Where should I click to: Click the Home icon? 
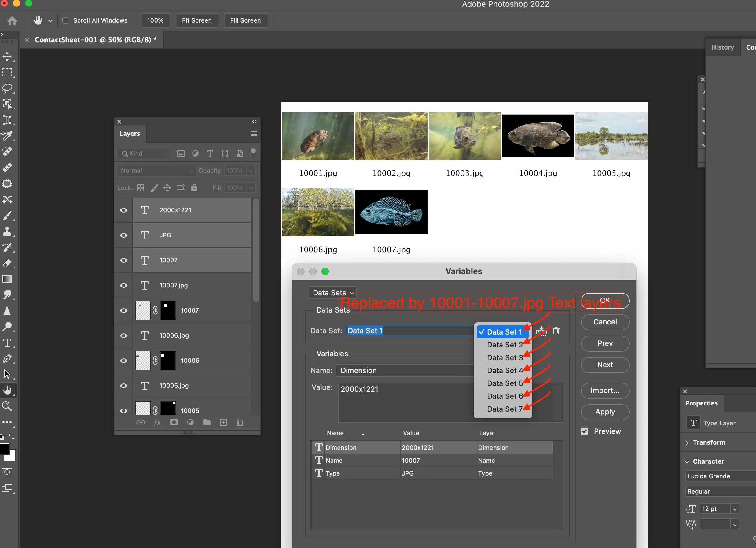pyautogui.click(x=12, y=21)
